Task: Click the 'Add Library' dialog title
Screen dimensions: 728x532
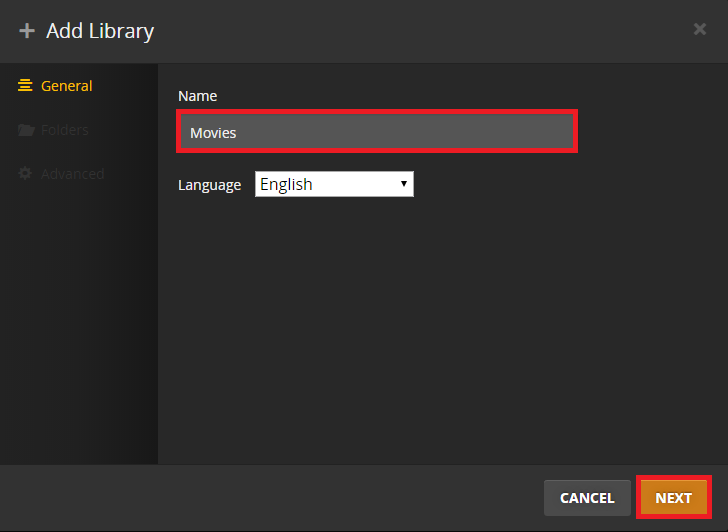Action: (100, 31)
